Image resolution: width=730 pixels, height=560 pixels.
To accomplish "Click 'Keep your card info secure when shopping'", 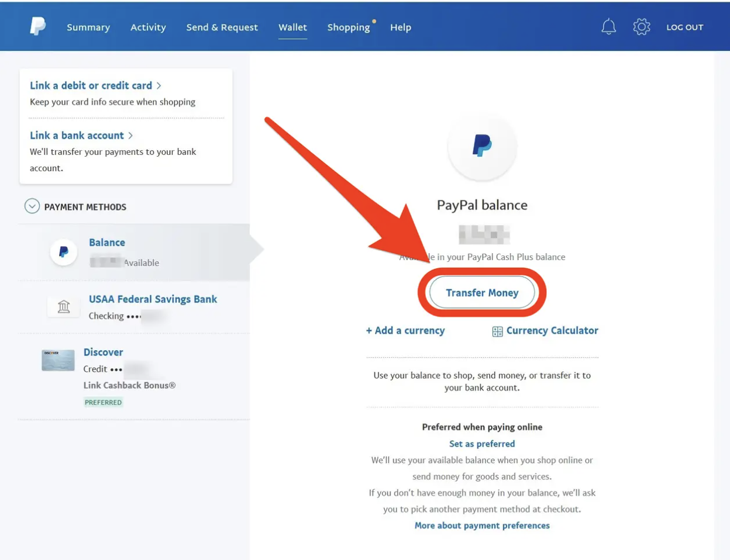I will [112, 102].
